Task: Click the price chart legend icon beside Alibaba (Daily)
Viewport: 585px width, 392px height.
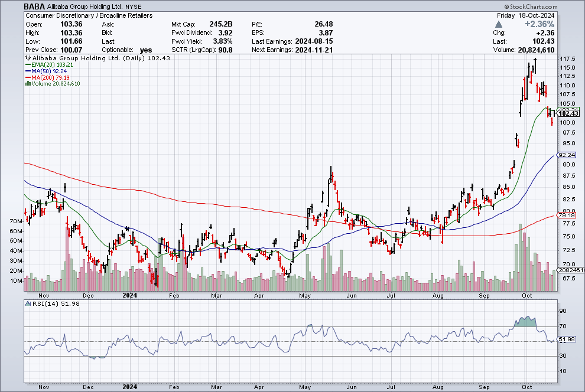Action: click(27, 58)
